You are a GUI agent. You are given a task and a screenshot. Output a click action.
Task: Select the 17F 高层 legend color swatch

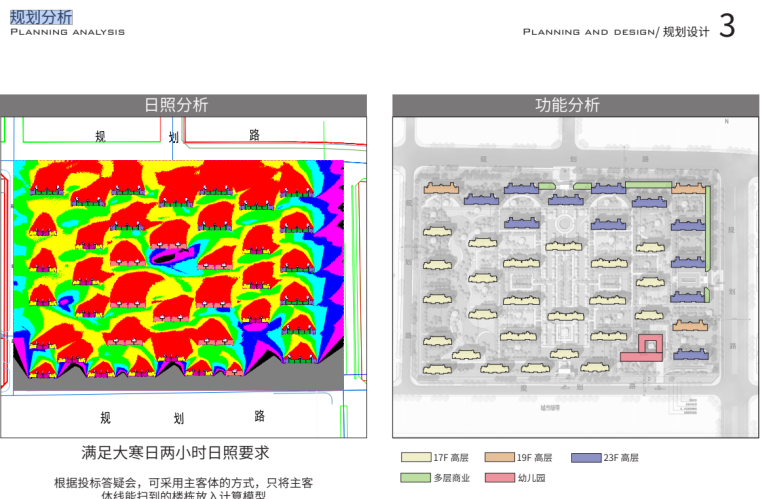[415, 458]
